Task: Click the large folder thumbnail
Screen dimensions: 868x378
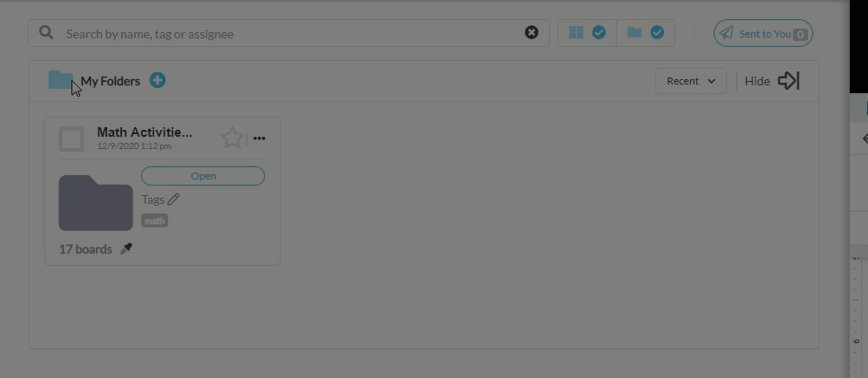Action: click(x=96, y=203)
